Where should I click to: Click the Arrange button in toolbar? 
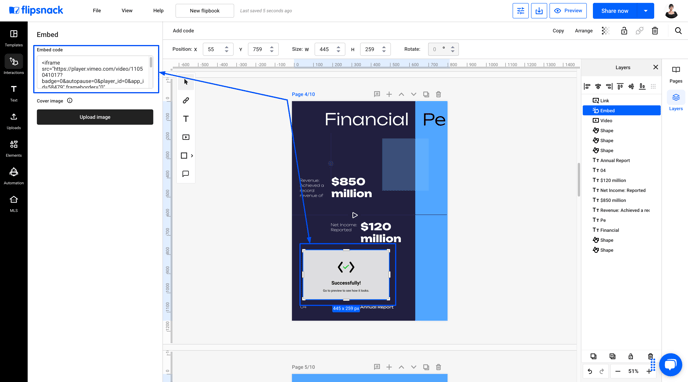pyautogui.click(x=584, y=31)
